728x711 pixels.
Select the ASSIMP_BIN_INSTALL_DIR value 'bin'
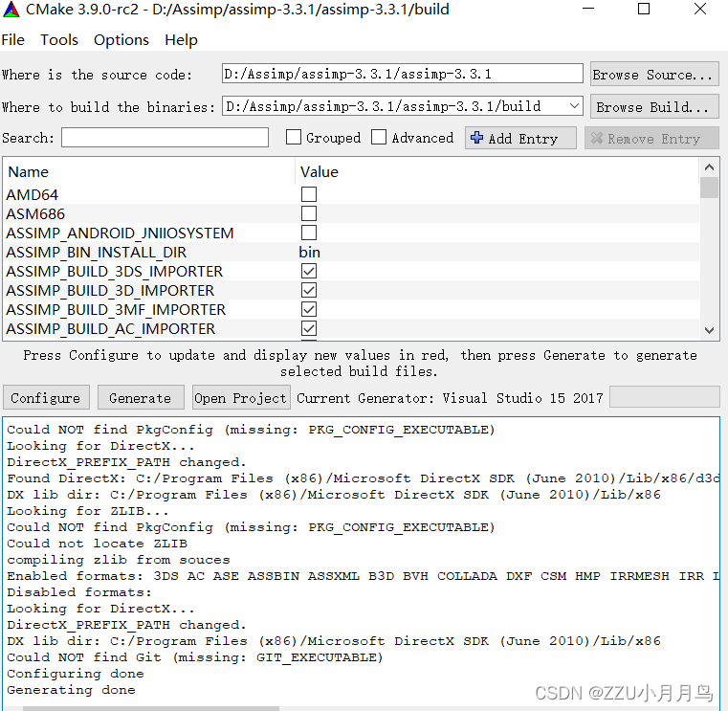[x=310, y=253]
